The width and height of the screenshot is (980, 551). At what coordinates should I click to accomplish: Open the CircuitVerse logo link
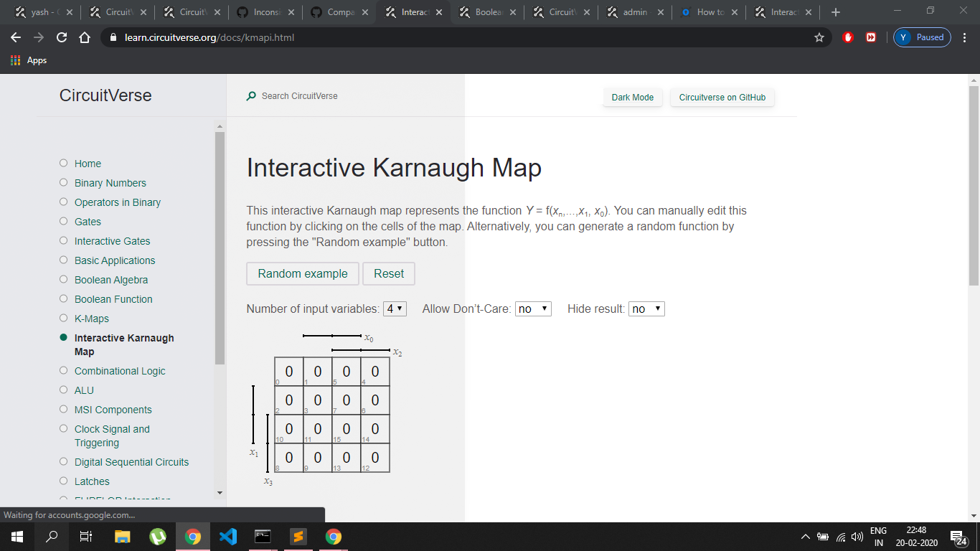coord(105,95)
